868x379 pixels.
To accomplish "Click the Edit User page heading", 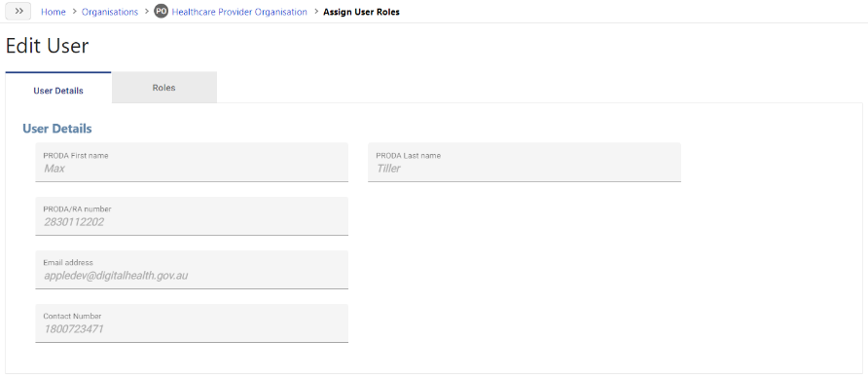I will [47, 46].
